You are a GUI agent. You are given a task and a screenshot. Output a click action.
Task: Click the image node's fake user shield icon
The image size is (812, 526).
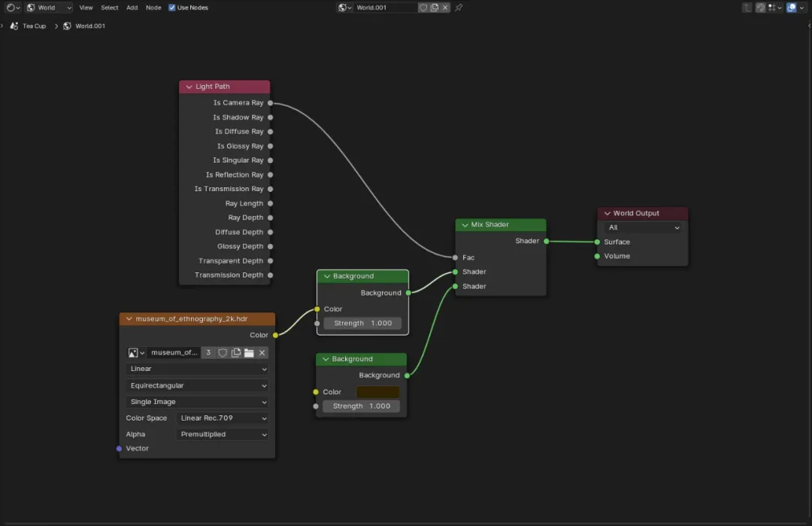pyautogui.click(x=223, y=352)
